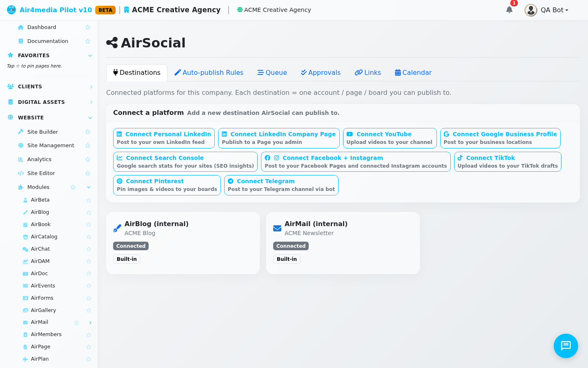This screenshot has height=368, width=588.
Task: Click the AirCatalog box icon
Action: [25, 237]
